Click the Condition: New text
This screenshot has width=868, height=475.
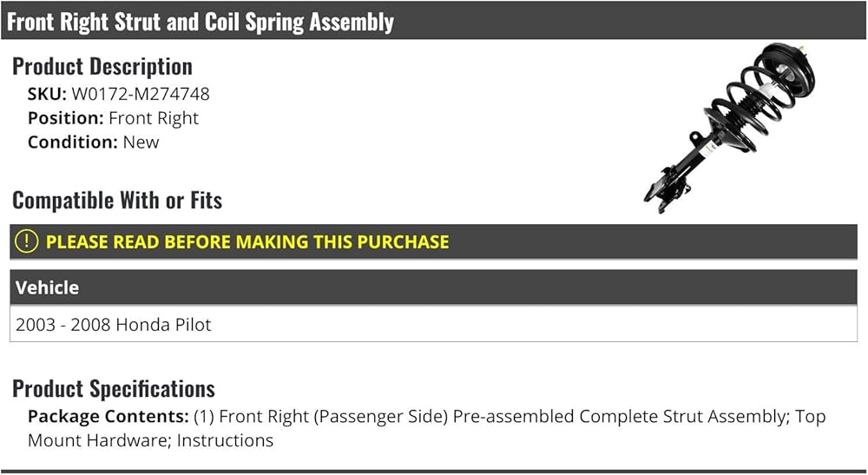coord(94,142)
